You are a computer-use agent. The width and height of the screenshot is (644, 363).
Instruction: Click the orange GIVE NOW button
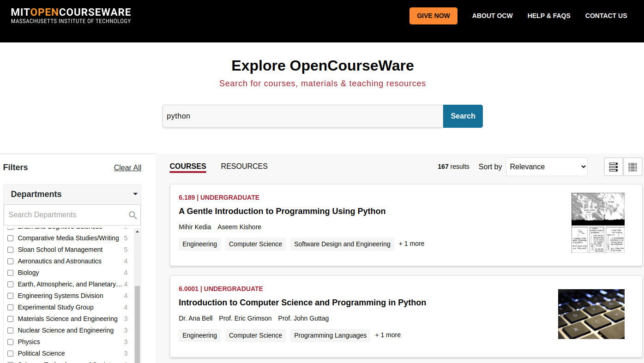pyautogui.click(x=433, y=15)
